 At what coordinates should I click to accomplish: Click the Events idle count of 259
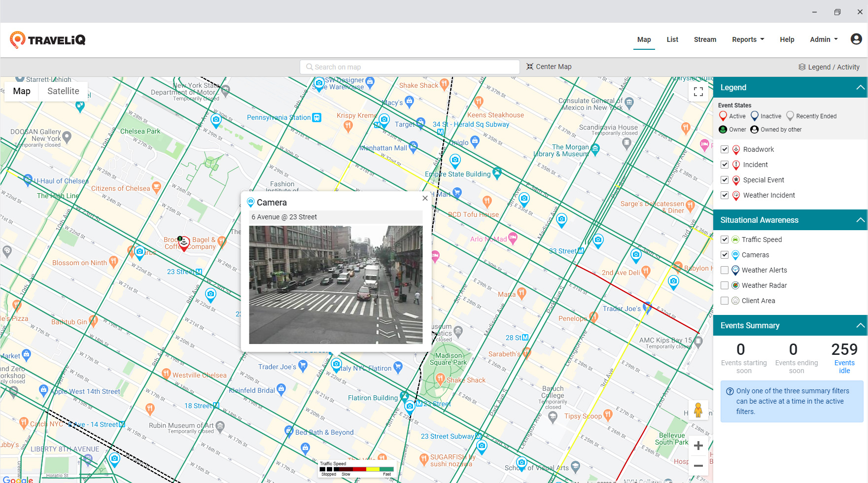844,350
